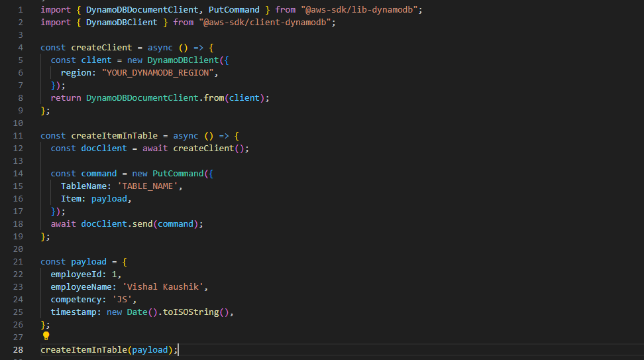Click the 'Vishal Kaushik' string
This screenshot has width=644, height=360.
click(x=162, y=287)
